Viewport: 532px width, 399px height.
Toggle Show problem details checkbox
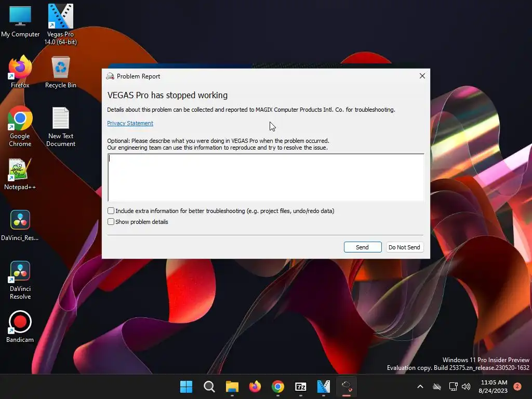click(x=111, y=221)
